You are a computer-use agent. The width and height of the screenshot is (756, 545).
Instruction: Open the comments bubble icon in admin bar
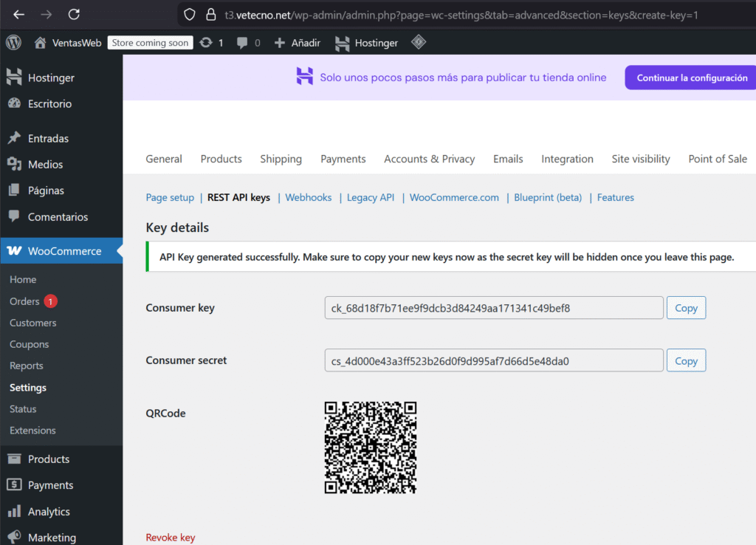coord(242,43)
